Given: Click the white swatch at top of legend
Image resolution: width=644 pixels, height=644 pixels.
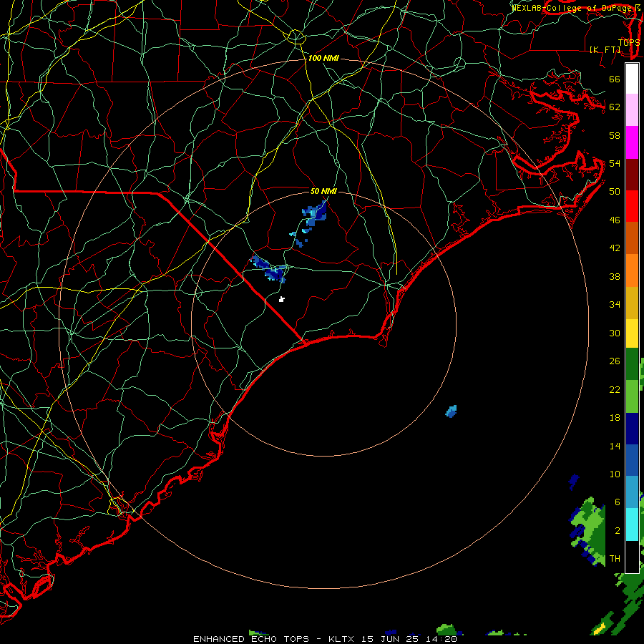Looking at the screenshot, I should (632, 79).
